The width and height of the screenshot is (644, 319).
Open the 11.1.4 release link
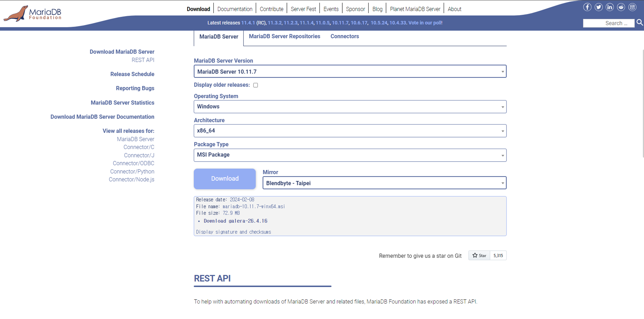pos(307,23)
